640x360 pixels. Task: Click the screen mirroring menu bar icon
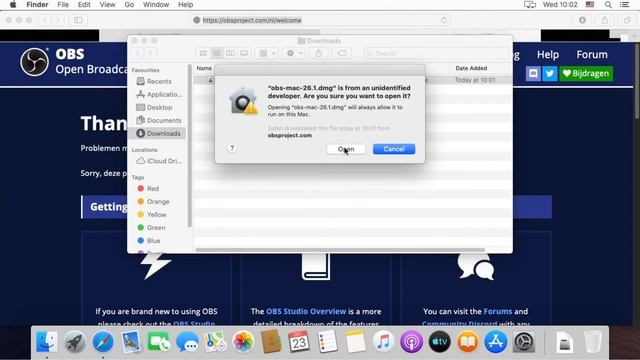(x=530, y=4)
